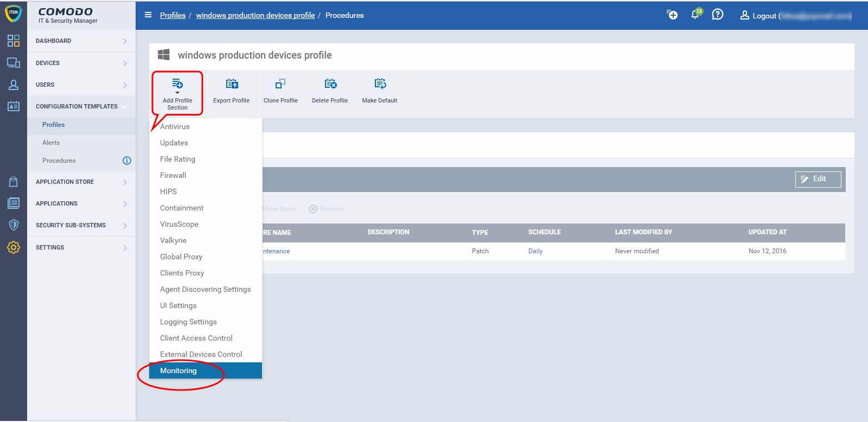Image resolution: width=868 pixels, height=422 pixels.
Task: Click the add/enroll icon in top bar
Action: coord(672,15)
